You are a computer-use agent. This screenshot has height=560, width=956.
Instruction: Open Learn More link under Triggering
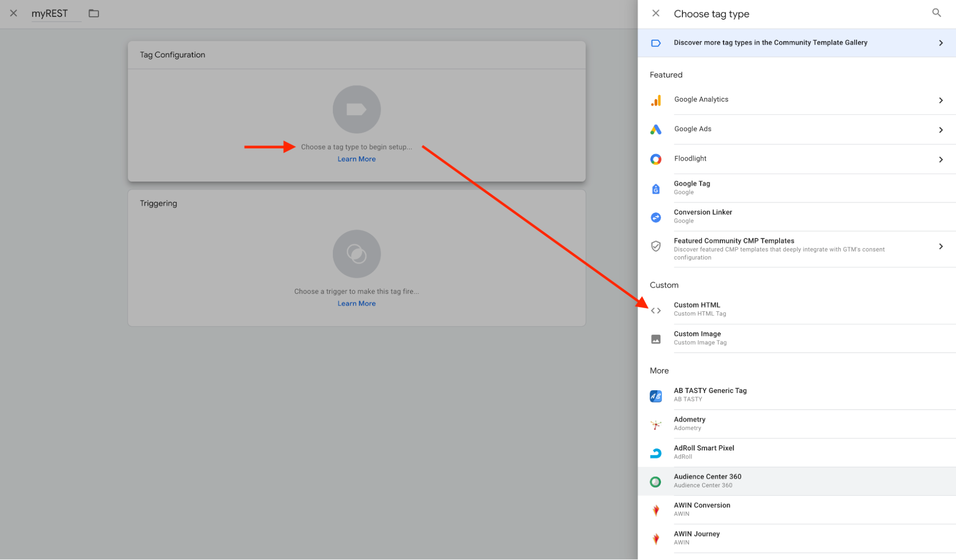coord(356,304)
